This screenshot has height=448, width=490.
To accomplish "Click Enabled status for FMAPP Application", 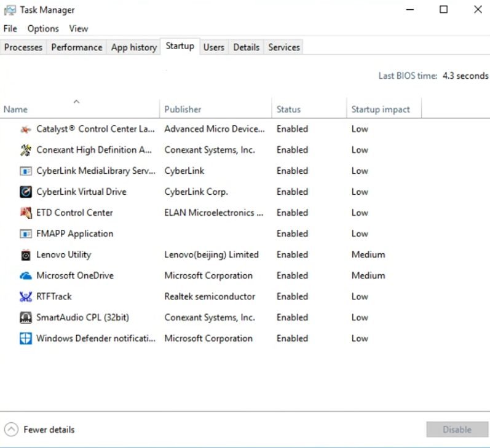I will (x=292, y=234).
